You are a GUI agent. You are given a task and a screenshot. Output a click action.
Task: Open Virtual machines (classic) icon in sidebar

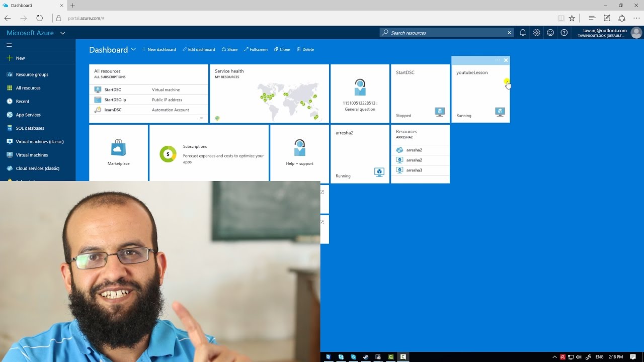click(10, 141)
